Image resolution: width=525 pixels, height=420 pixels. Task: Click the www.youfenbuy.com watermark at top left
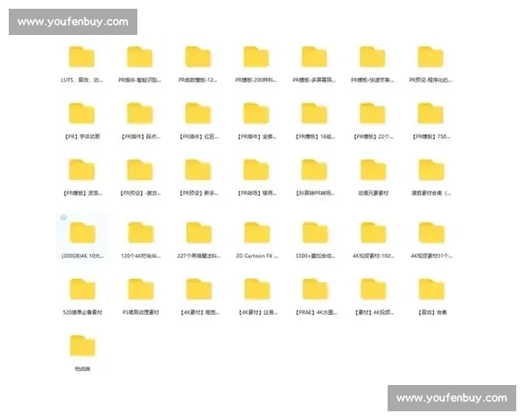click(x=73, y=22)
